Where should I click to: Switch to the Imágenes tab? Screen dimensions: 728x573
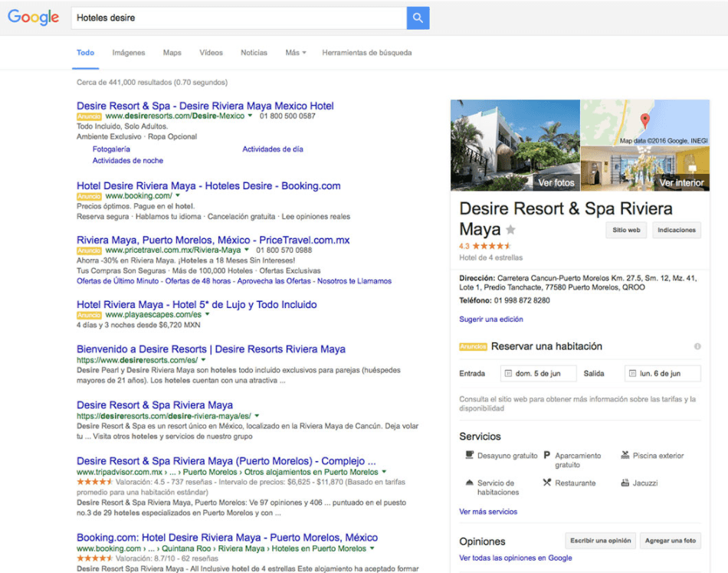[129, 53]
